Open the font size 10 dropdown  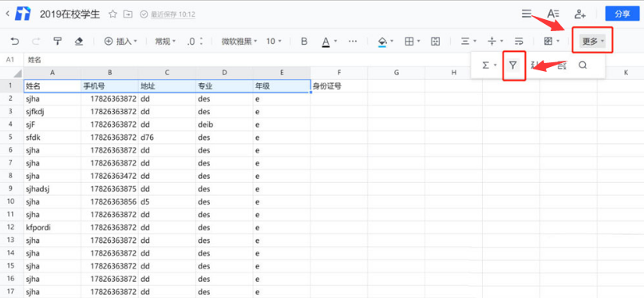[x=274, y=41]
